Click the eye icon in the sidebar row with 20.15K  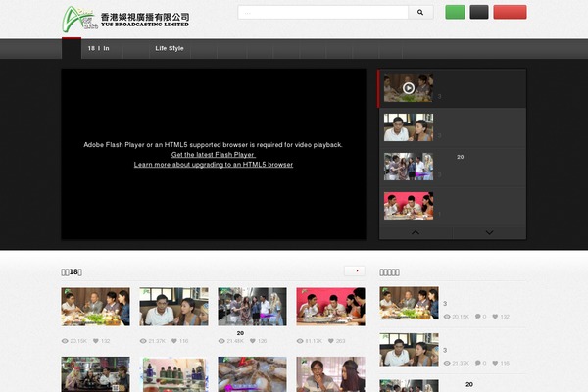click(447, 317)
